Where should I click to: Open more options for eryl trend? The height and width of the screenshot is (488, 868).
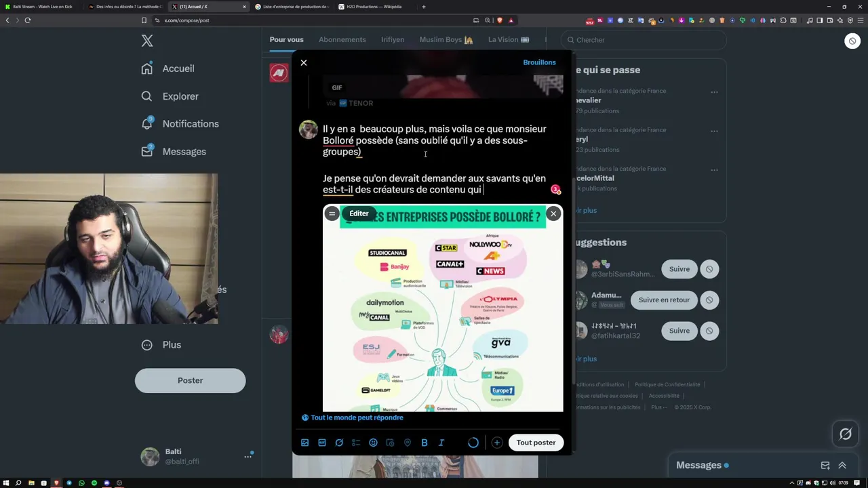[714, 131]
